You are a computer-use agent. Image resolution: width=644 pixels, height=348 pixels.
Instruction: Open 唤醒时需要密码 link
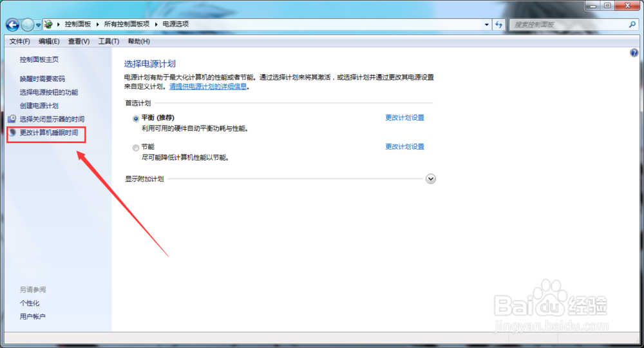click(43, 79)
